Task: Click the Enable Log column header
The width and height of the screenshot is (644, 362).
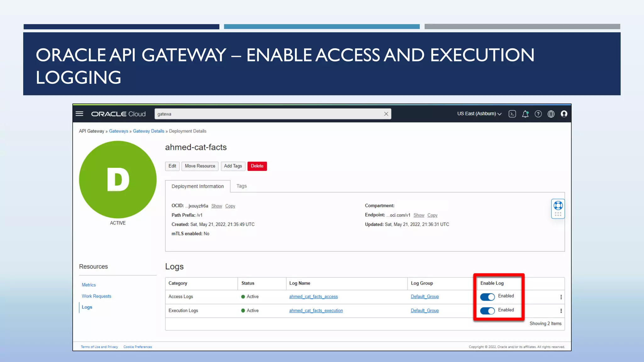Action: [492, 283]
